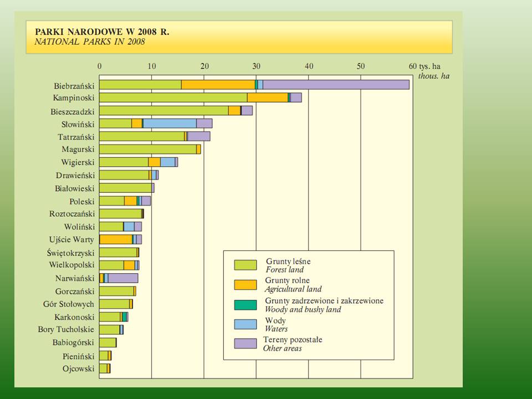Click the 'Tereny pozostałe' legend text
532x399 pixels.
[294, 339]
